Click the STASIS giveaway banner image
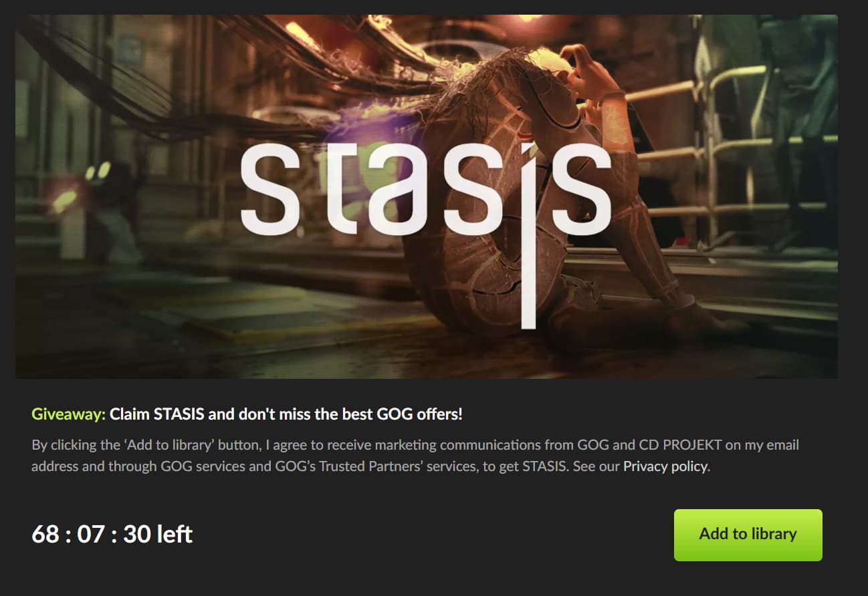Viewport: 868px width, 596px height. (x=426, y=196)
